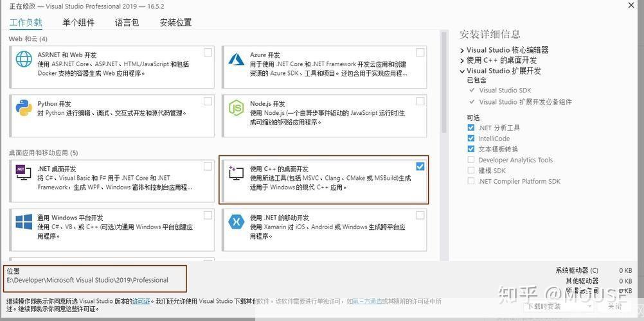Select the 通用 Windows 平台开发 card title
The height and width of the screenshot is (321, 644).
tap(70, 218)
